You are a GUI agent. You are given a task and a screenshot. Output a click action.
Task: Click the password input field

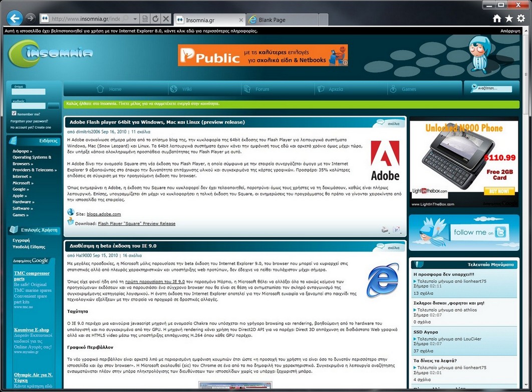pos(29,106)
